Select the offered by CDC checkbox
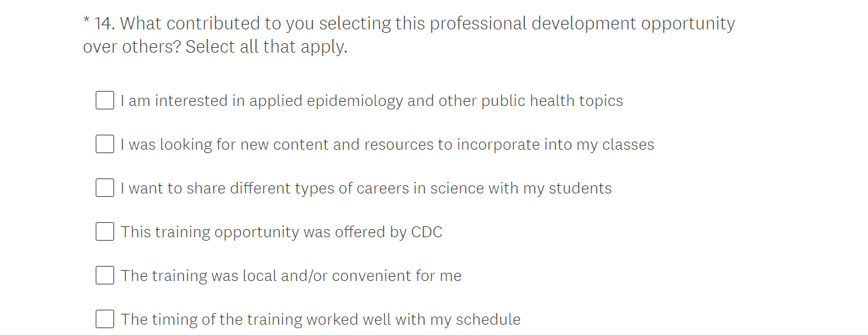868x335 pixels. (x=105, y=232)
